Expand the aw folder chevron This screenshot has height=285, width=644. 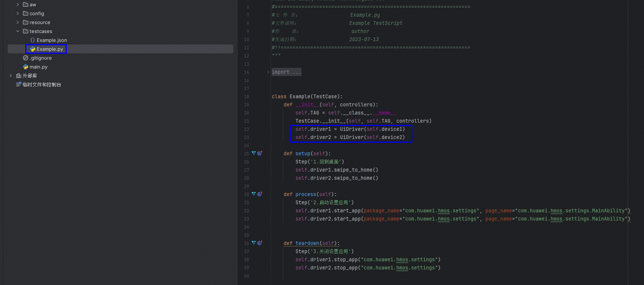tap(17, 4)
